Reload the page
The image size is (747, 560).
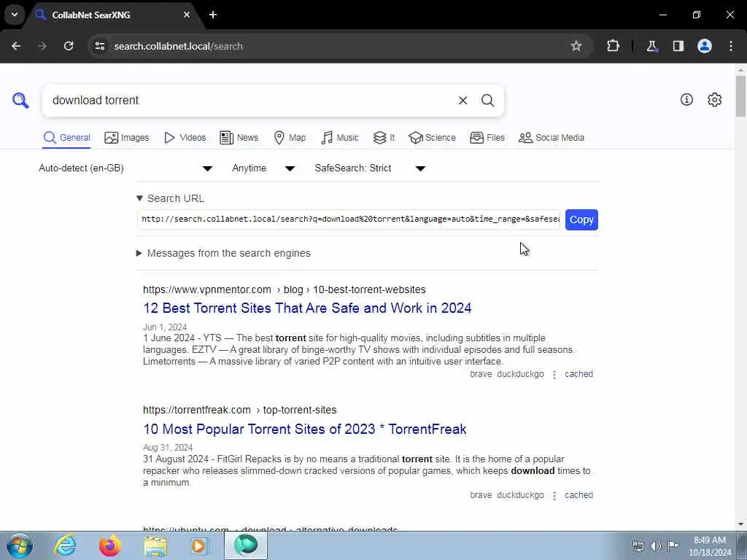tap(69, 46)
